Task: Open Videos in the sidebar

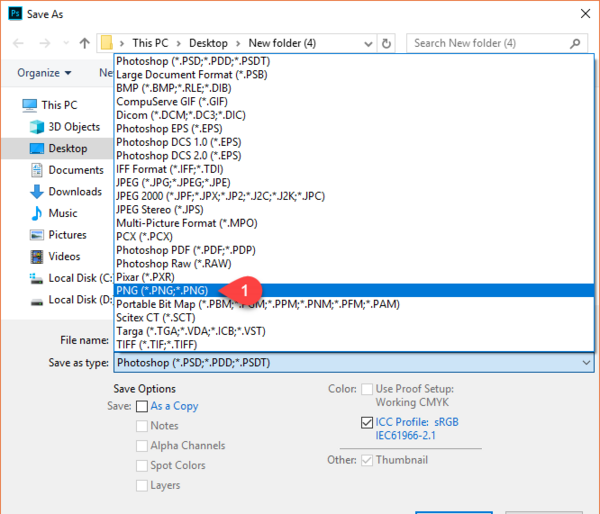Action: (x=55, y=256)
